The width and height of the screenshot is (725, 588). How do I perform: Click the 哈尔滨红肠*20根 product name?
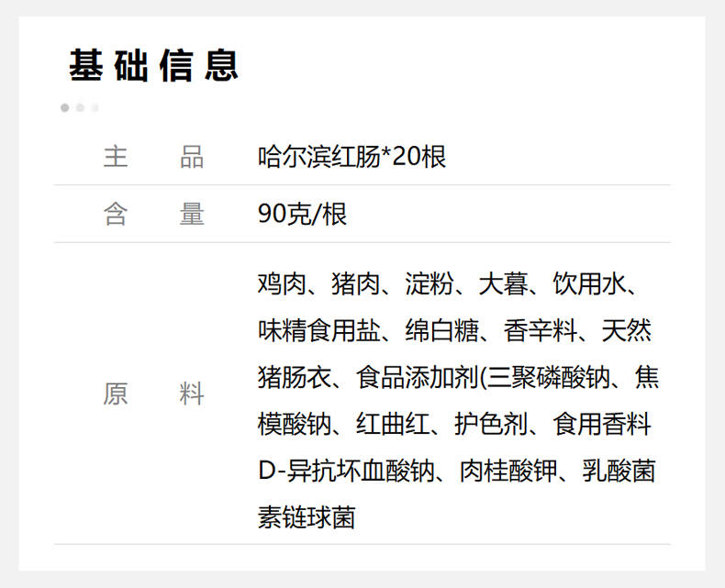click(351, 157)
